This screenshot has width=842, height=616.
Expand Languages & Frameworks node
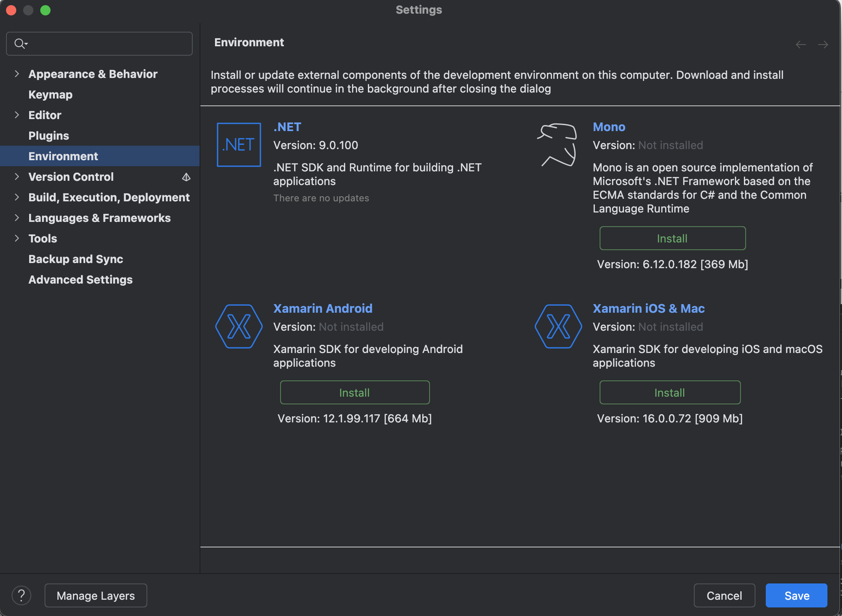(x=17, y=218)
